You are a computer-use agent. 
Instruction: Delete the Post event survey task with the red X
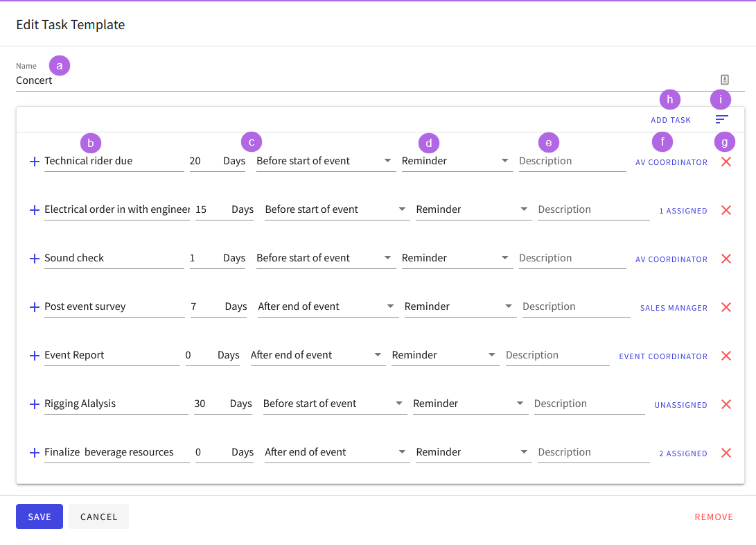click(726, 307)
